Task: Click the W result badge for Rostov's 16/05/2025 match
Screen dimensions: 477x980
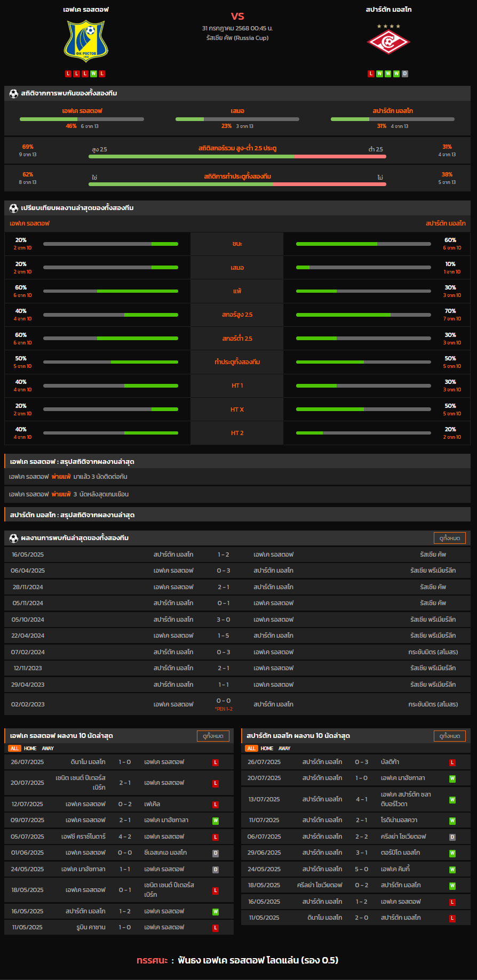Action: point(216,912)
